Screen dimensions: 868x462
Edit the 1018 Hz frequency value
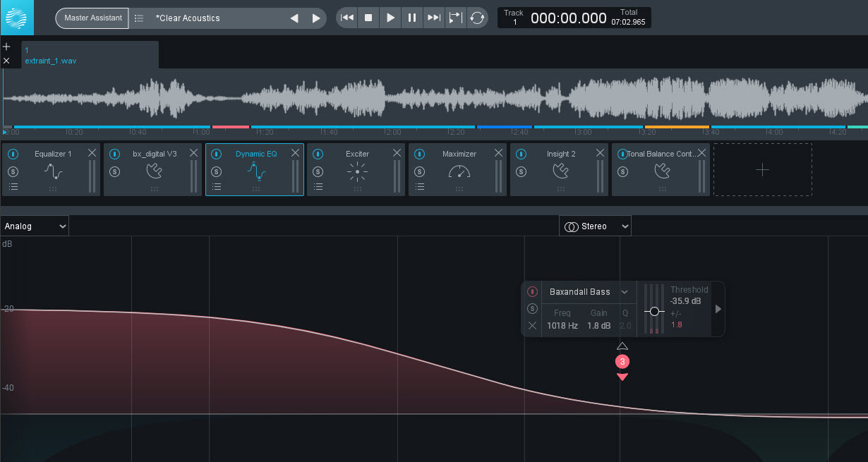[x=562, y=326]
